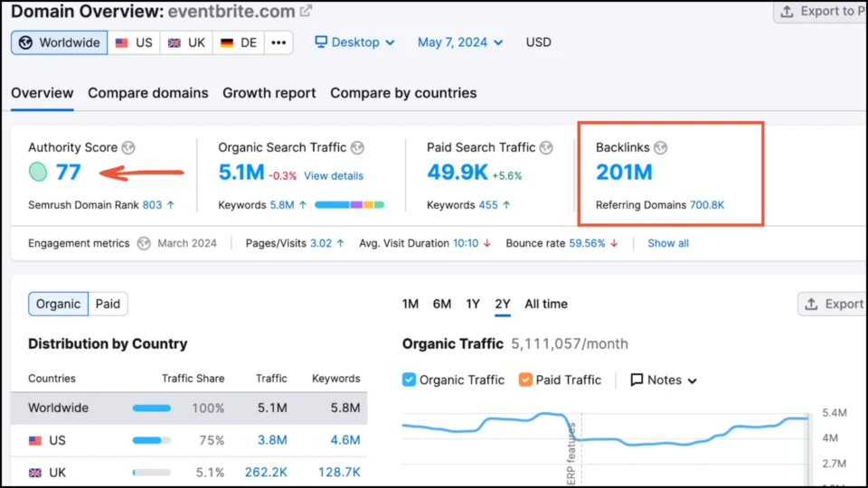Click the down arrow beside Avg. Visit Duration

point(487,243)
